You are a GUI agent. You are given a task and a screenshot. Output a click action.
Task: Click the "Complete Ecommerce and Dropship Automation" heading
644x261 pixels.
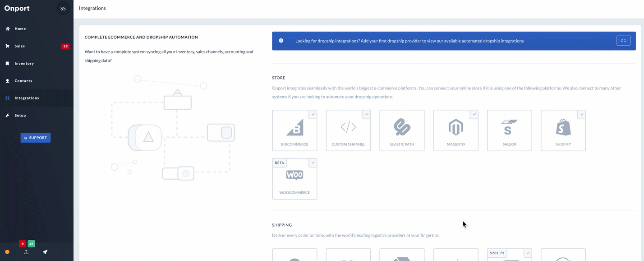pyautogui.click(x=141, y=37)
